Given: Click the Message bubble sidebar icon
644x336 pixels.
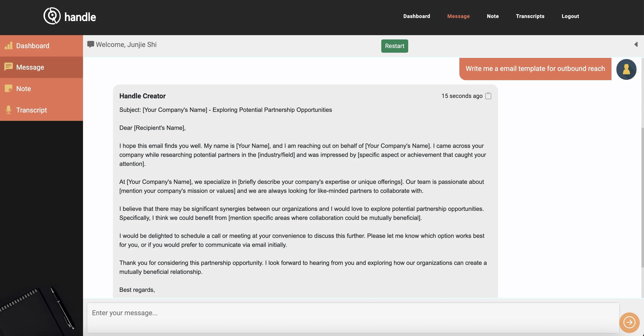Looking at the screenshot, I should 9,67.
